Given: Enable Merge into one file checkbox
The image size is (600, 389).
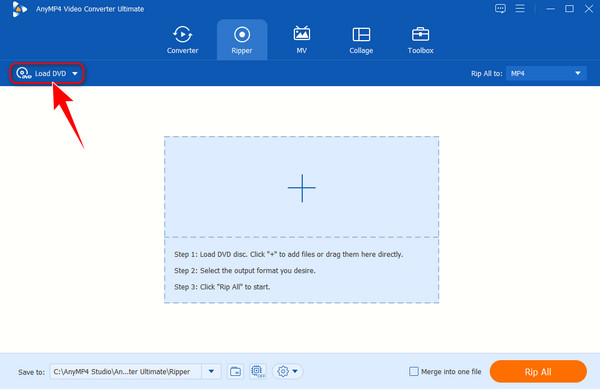Looking at the screenshot, I should 414,371.
